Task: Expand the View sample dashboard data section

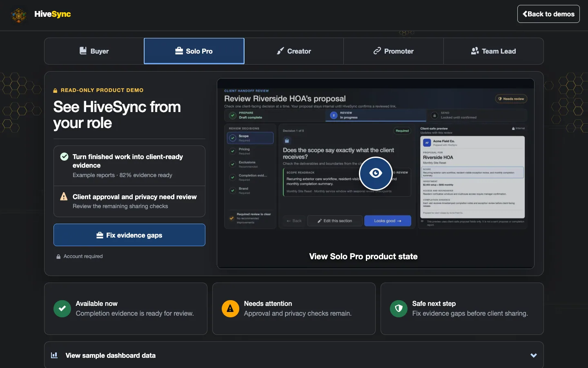Action: tap(294, 355)
